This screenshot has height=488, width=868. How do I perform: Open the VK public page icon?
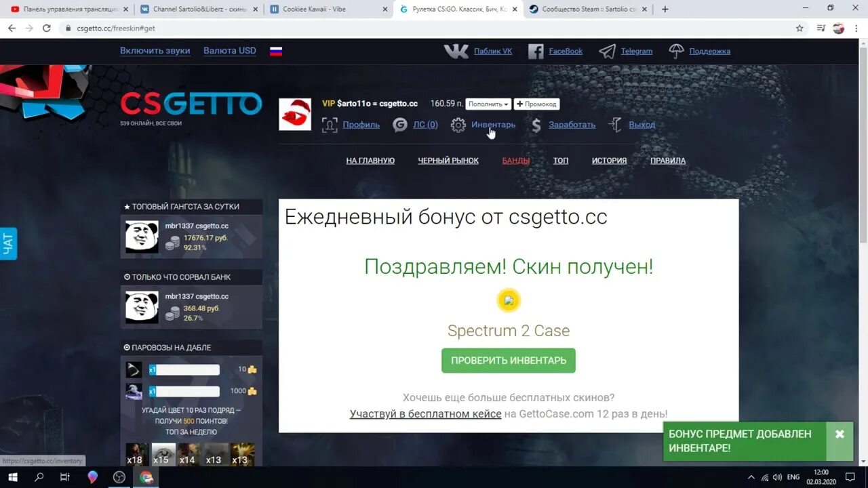point(456,52)
